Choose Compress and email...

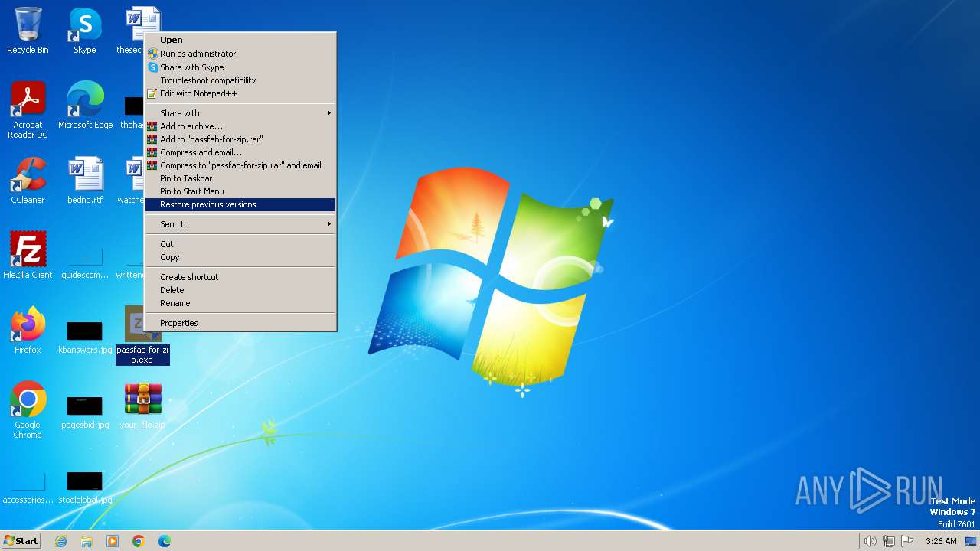(240, 152)
